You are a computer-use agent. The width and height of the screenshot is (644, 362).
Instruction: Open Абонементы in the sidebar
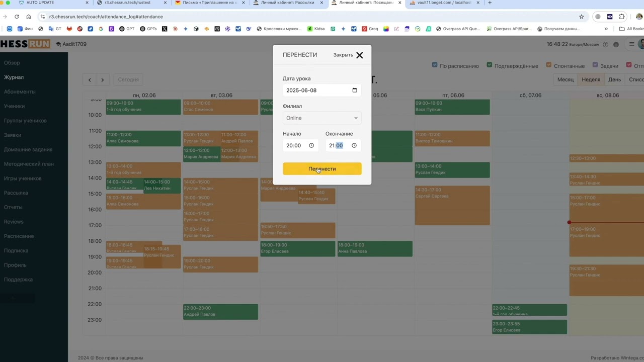(20, 92)
